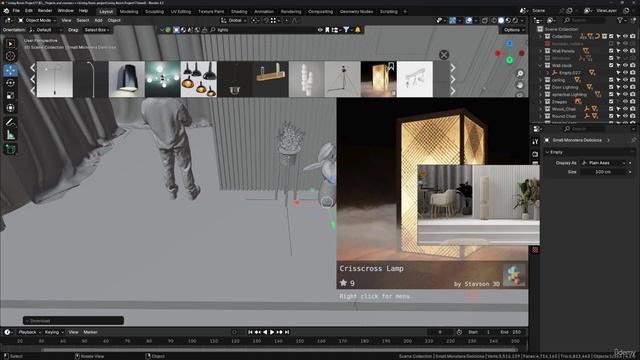Select the pendant lamps cluster thumbnail
This screenshot has width=640, height=360.
(x=199, y=79)
